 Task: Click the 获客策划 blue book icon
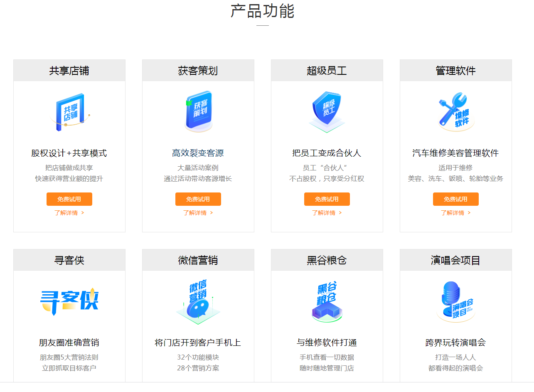click(198, 111)
